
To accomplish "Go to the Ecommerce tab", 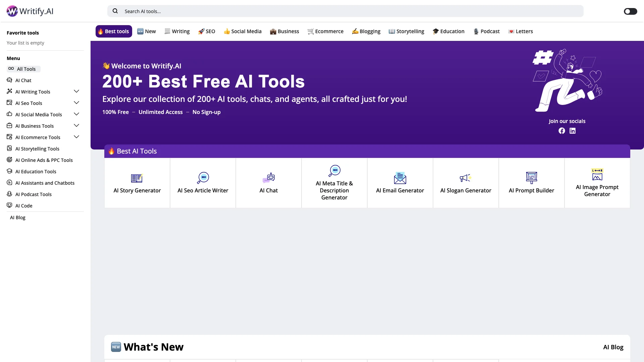I will point(325,31).
